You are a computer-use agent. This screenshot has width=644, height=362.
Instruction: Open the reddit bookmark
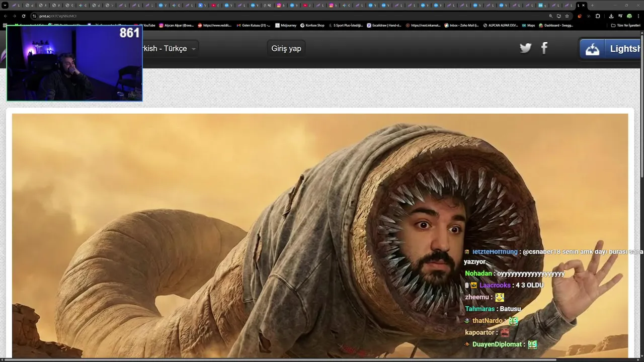[x=215, y=25]
